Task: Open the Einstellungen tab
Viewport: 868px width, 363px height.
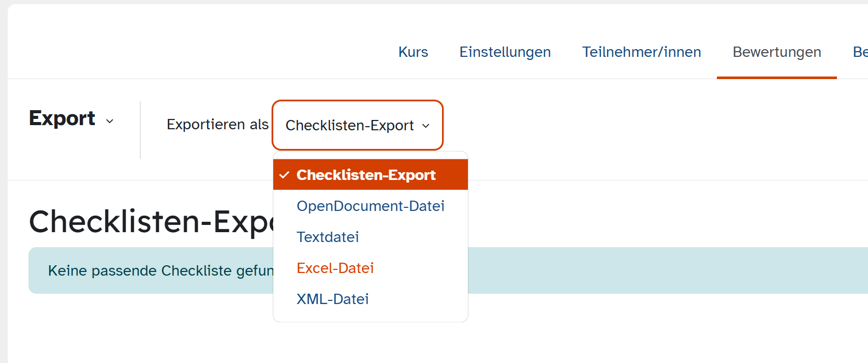Action: (505, 52)
